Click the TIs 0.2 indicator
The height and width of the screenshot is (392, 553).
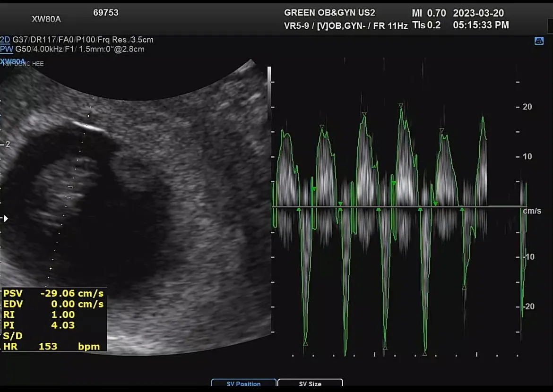pos(426,25)
